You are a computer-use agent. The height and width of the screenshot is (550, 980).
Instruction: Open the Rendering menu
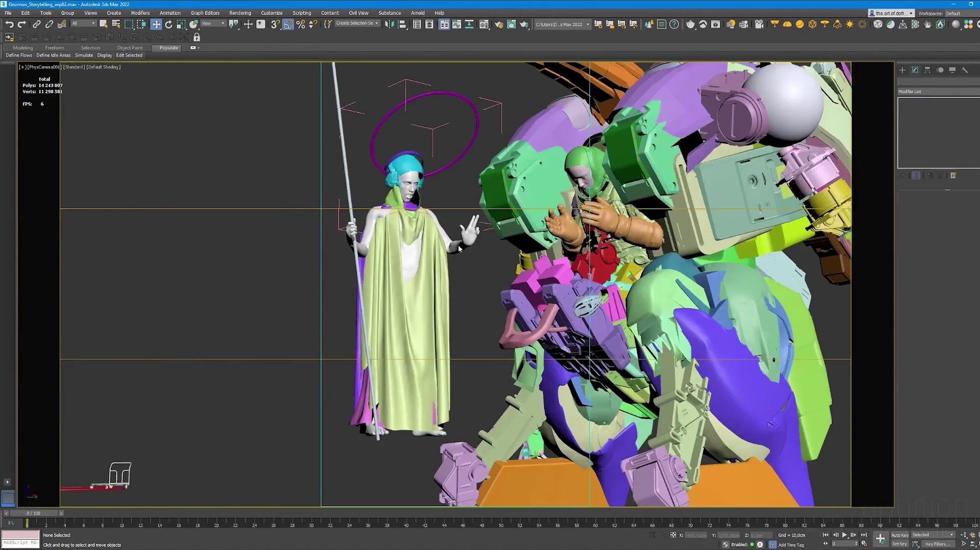[x=240, y=13]
